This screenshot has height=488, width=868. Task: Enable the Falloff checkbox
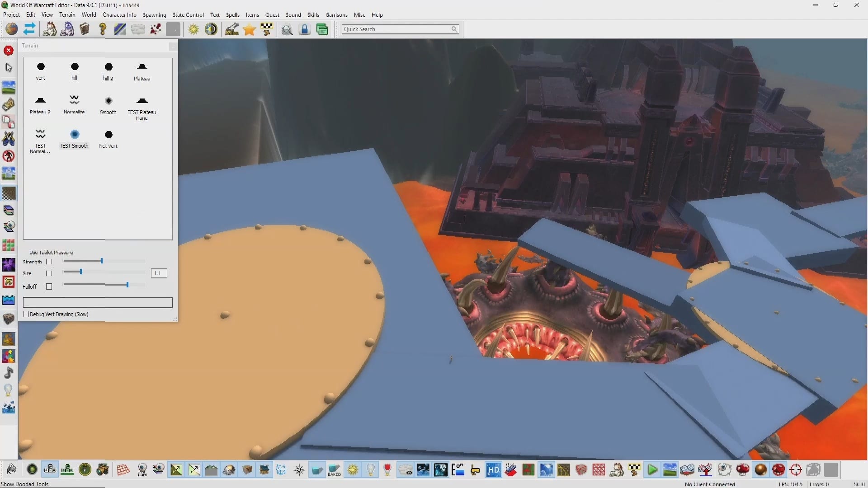click(x=49, y=286)
